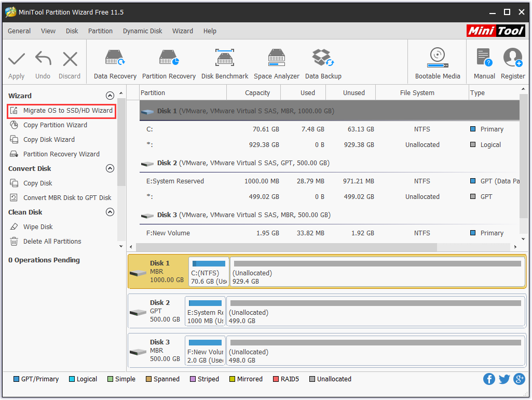532x400 pixels.
Task: Open the General menu
Action: [x=19, y=31]
